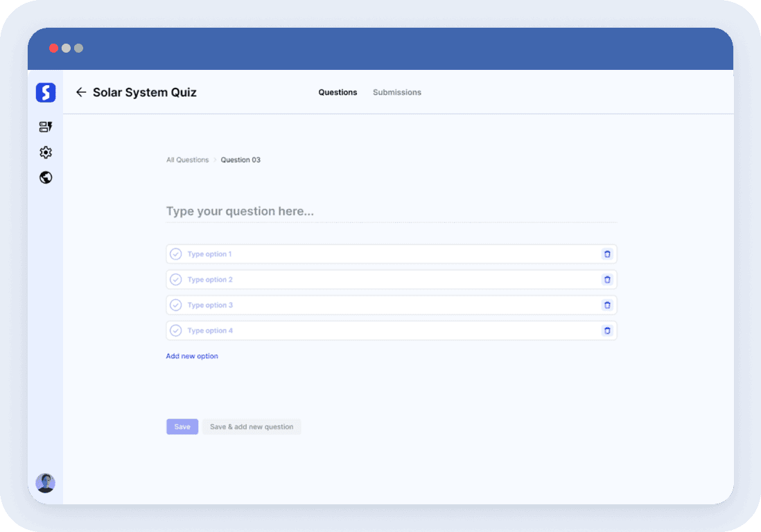
Task: Go back using the left arrow
Action: pyautogui.click(x=81, y=92)
